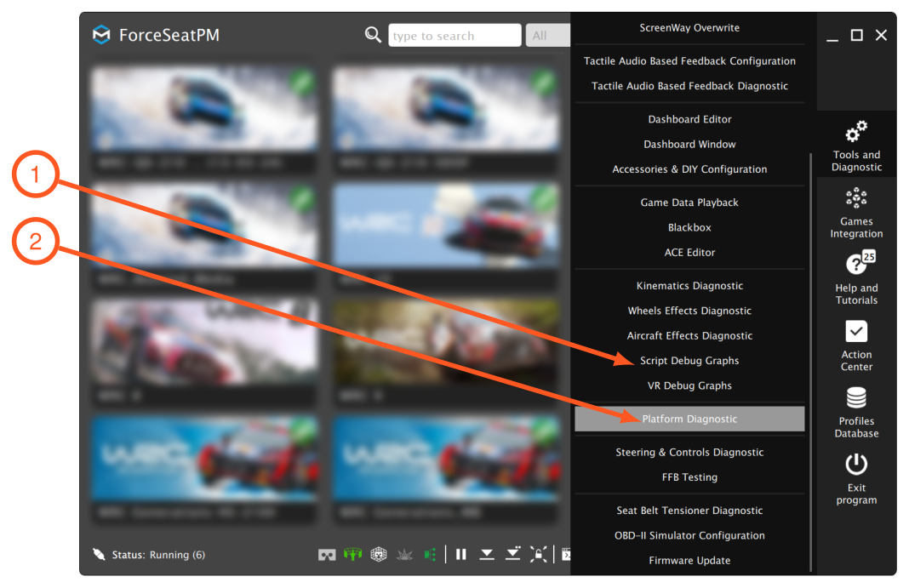Viewport: 909px width, 588px height.
Task: Toggle the green motion platform status icon
Action: pos(352,555)
